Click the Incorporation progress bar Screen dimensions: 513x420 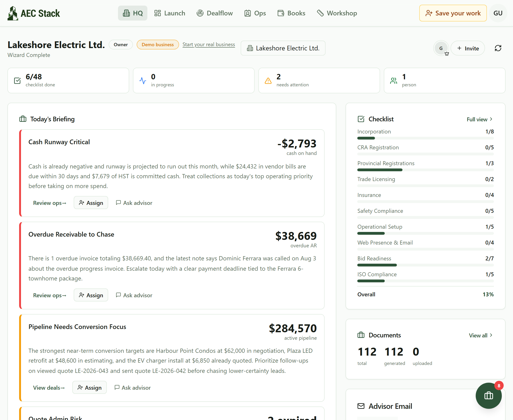[426, 138]
